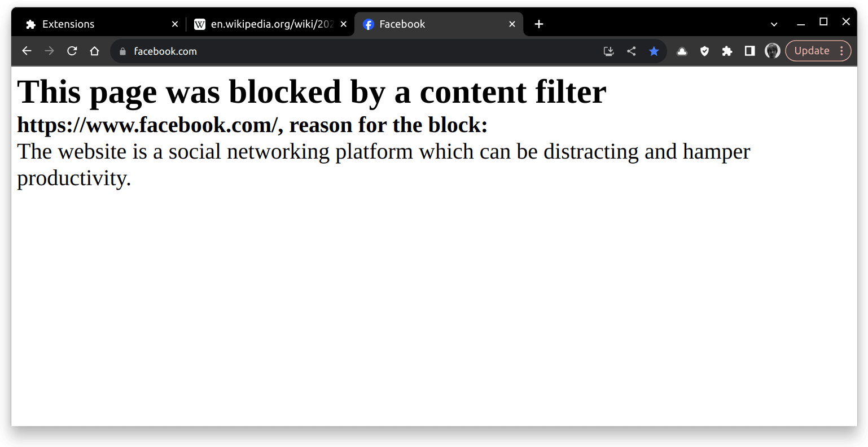Open Chrome's three-dot menu
The width and height of the screenshot is (868, 447).
coord(841,51)
